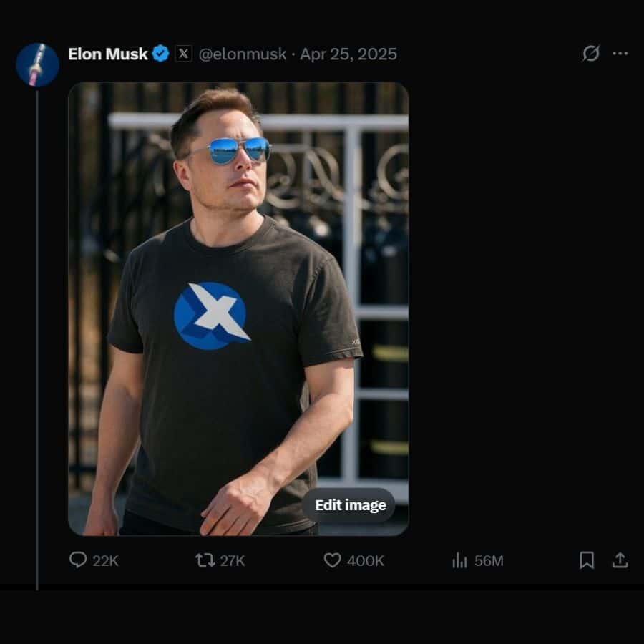Open the @elonmusk handle link
The width and height of the screenshot is (644, 644).
point(242,54)
